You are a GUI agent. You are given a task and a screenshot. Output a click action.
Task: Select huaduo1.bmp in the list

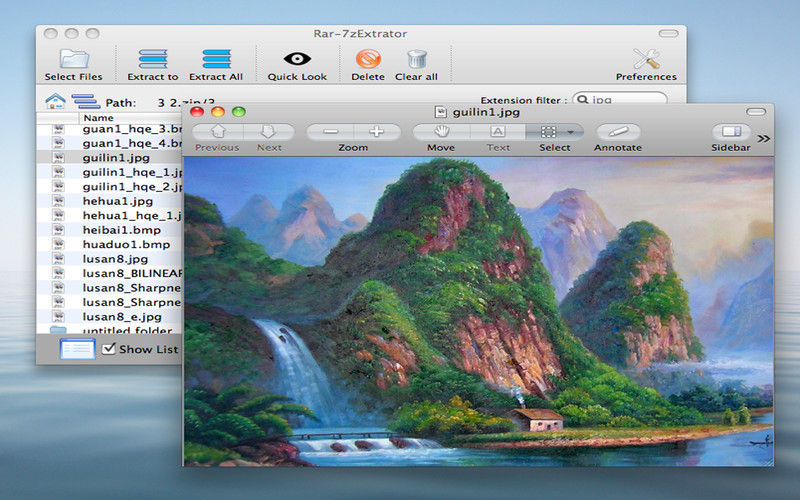tap(109, 244)
